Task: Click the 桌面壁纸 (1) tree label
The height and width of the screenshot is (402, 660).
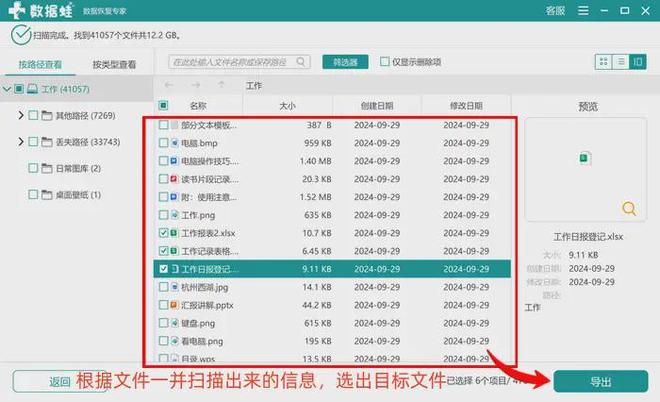Action: click(x=78, y=194)
